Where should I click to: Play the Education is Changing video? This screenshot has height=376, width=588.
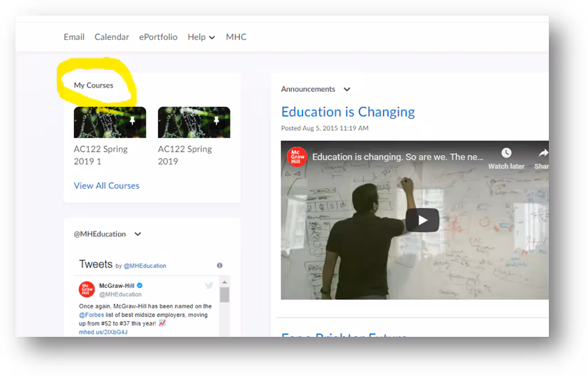[422, 220]
